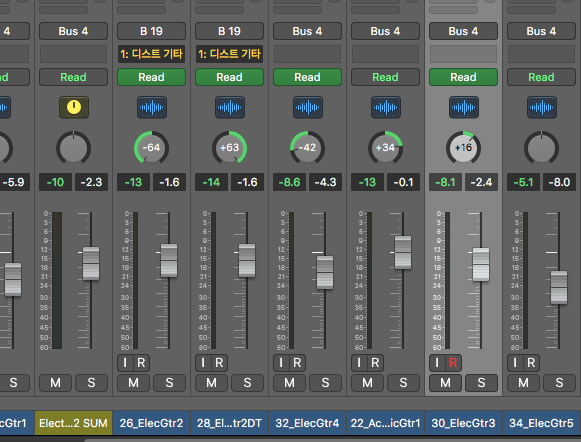Toggle input monitoring on 26_ElecGtr2
This screenshot has width=581, height=442.
[x=125, y=363]
